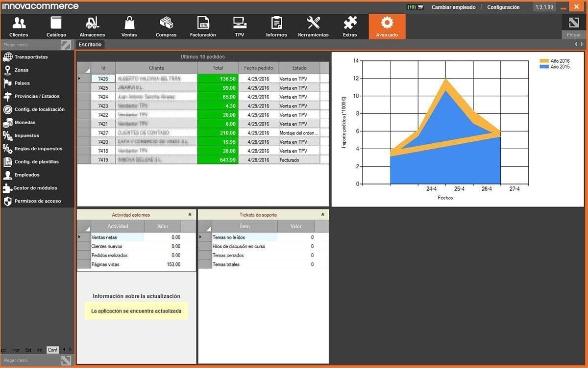Screen dimensions: 588x368
Task: Click the shopping cart notification icon
Action: 420,7
